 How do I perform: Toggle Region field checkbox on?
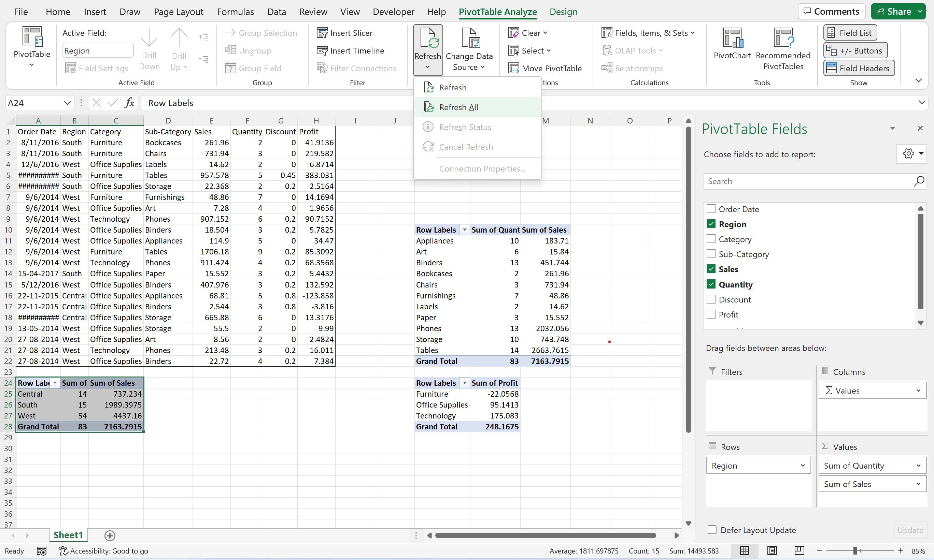coord(711,223)
